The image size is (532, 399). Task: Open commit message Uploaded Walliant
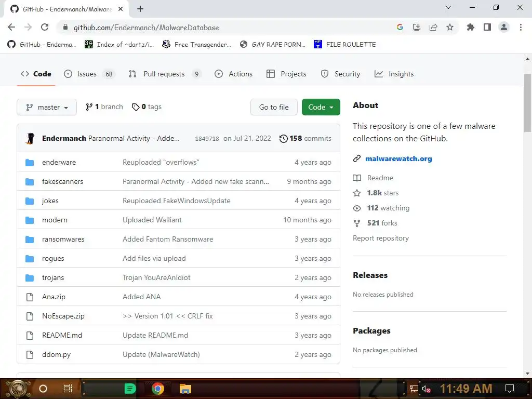point(152,220)
